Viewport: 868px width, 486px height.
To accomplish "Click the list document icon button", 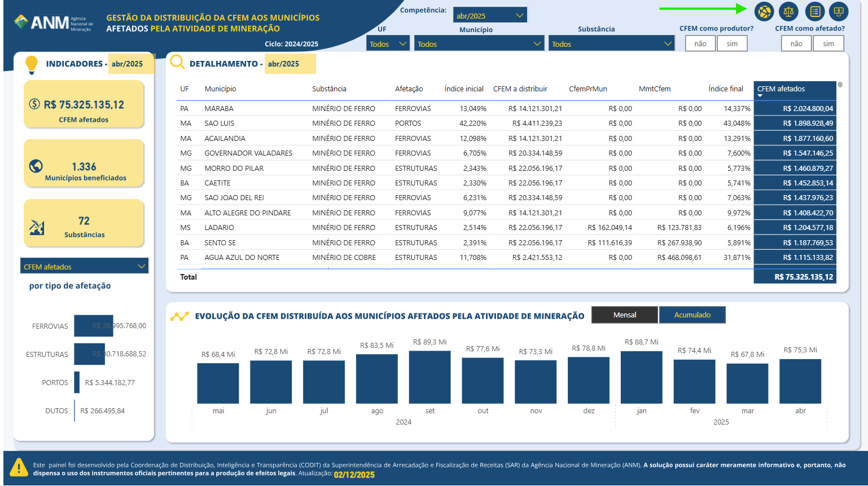I will pos(814,11).
